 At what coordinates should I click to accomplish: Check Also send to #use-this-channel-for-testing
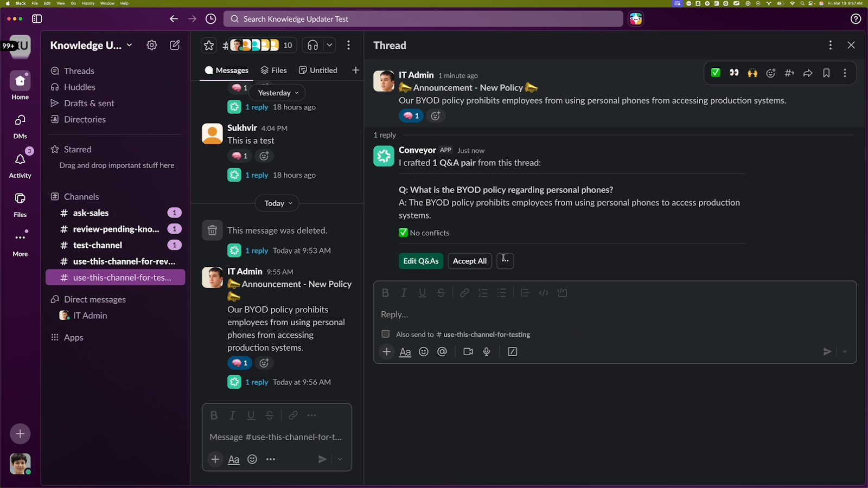point(385,334)
